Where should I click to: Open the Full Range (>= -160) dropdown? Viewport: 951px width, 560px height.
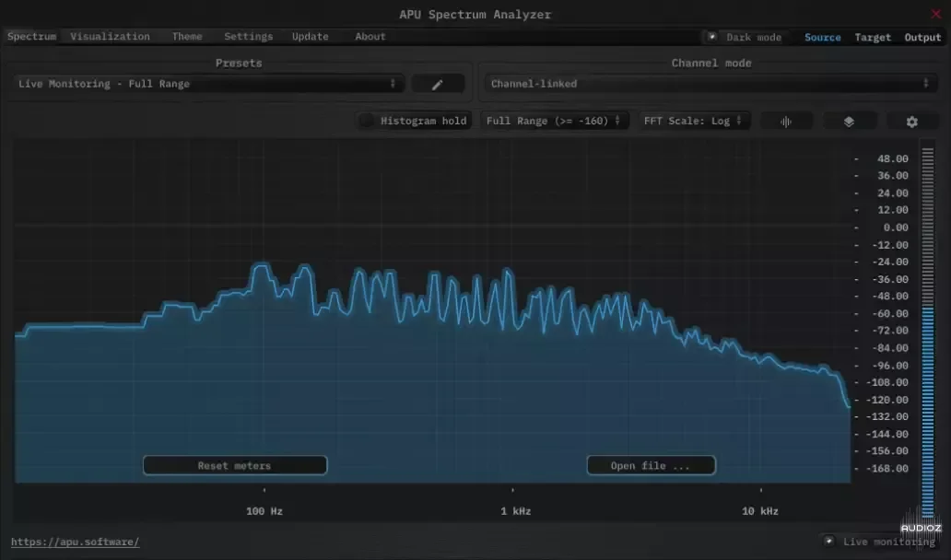[555, 121]
